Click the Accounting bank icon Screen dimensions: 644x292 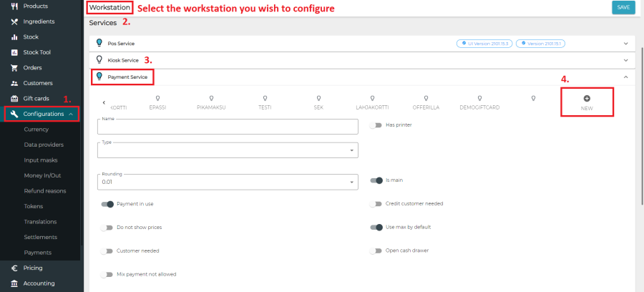(x=14, y=283)
